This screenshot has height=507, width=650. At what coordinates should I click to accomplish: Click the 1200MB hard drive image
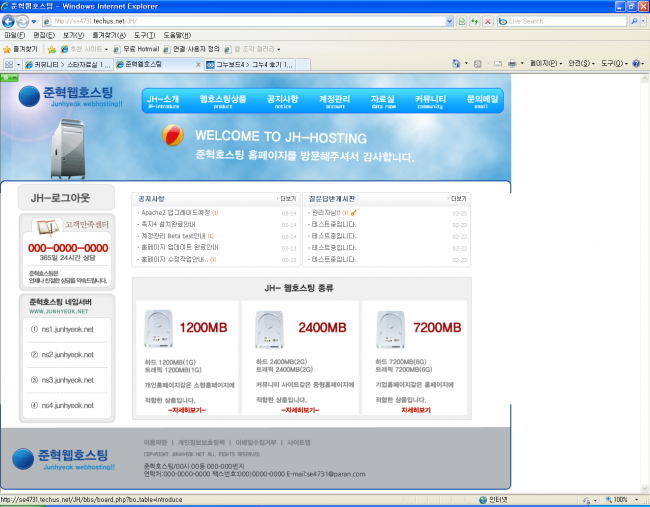[159, 328]
